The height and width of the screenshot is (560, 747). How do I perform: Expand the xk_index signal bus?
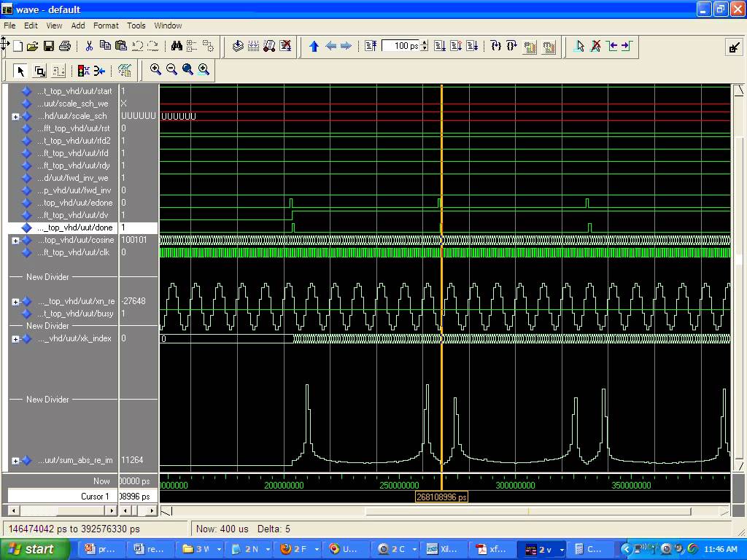pyautogui.click(x=15, y=339)
